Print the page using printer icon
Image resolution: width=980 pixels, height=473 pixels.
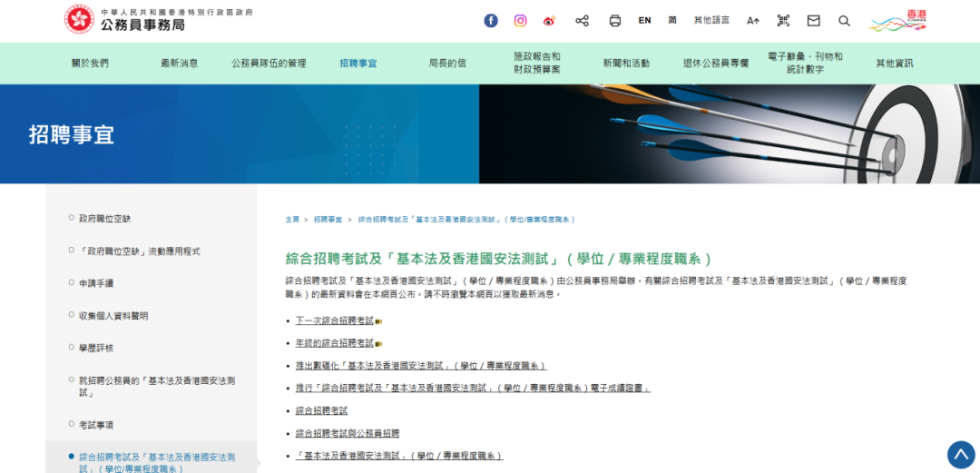point(615,20)
